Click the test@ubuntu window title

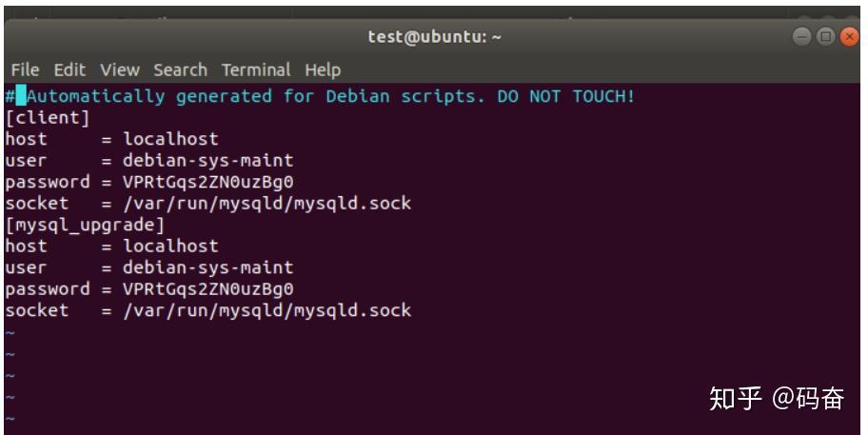(x=435, y=37)
